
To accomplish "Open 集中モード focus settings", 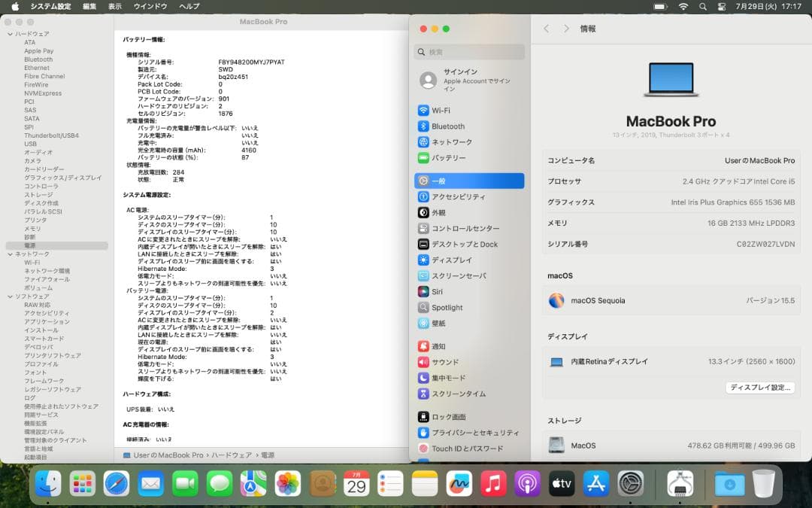I will (469, 378).
